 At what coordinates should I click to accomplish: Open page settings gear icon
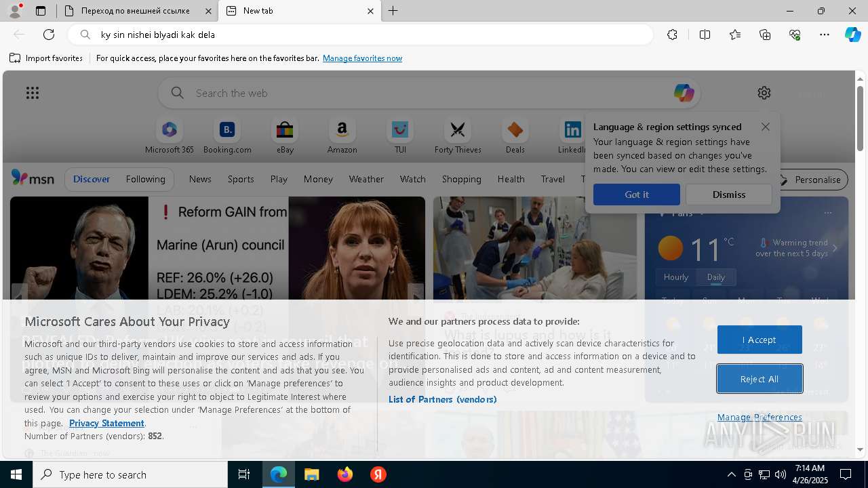pos(764,93)
